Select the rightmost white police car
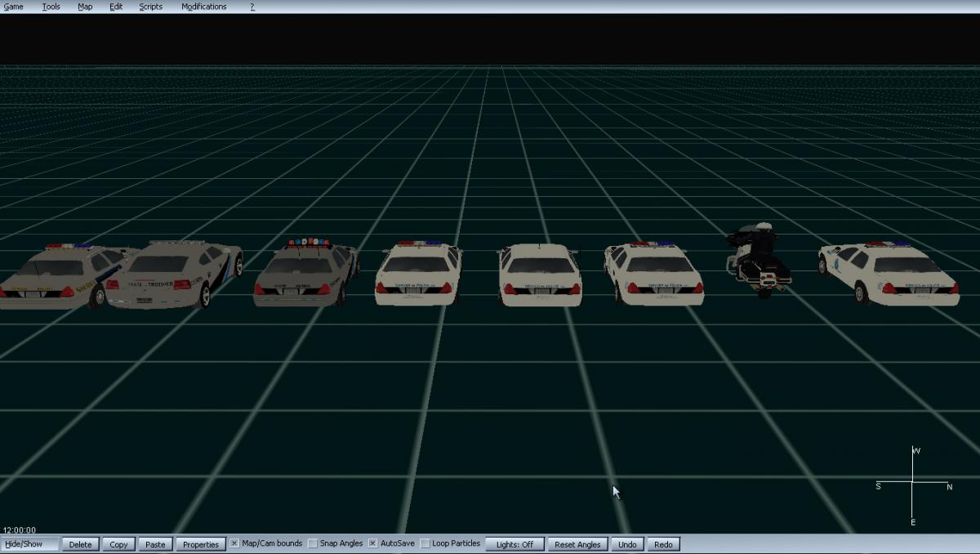 [x=889, y=274]
